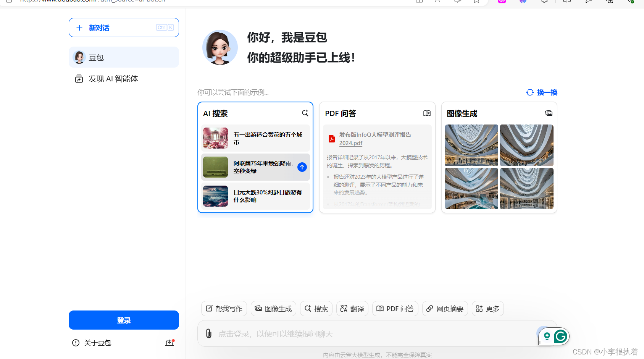This screenshot has width=644, height=359.
Task: Send the example via blue arrow icon
Action: coord(302,167)
